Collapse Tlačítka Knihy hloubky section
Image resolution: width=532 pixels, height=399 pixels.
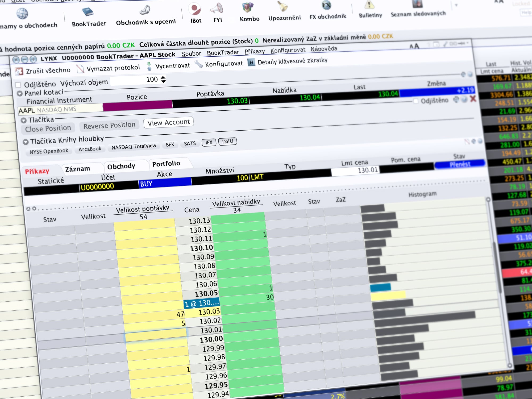pos(26,142)
